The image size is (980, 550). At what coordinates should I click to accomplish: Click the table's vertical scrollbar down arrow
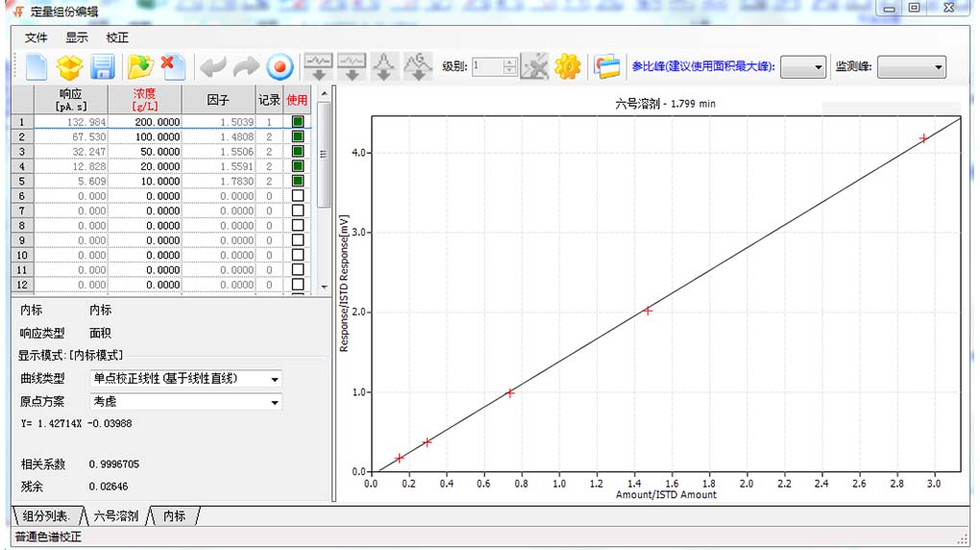(324, 287)
